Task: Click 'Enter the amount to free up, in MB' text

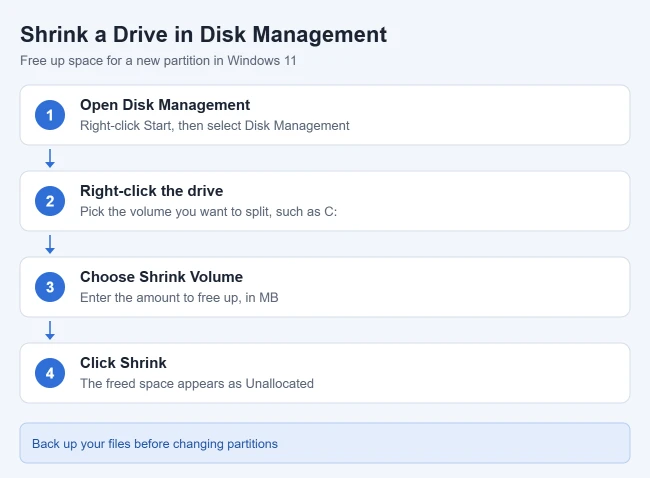Action: coord(179,298)
